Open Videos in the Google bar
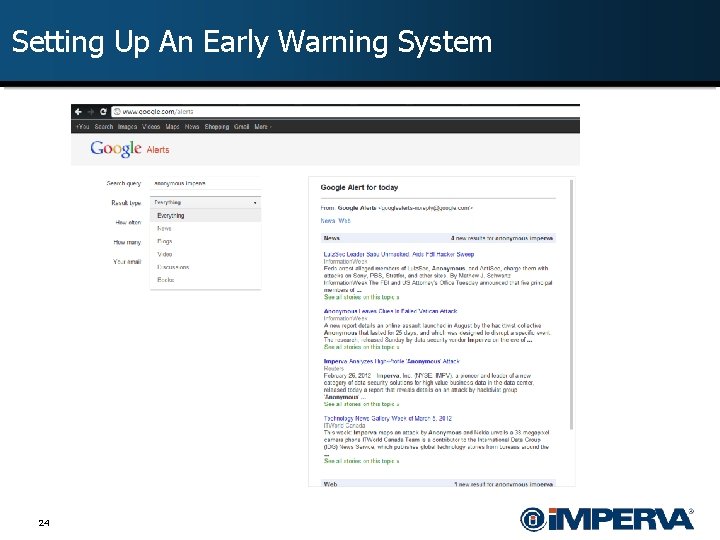 [151, 126]
